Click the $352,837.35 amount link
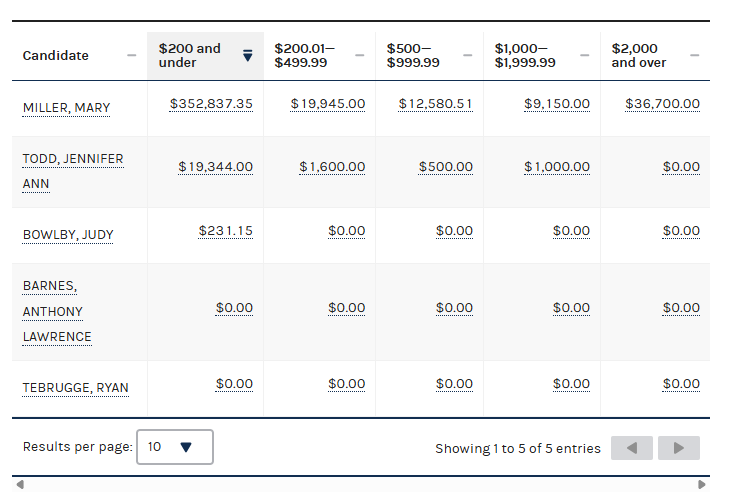This screenshot has width=730, height=504. (211, 104)
